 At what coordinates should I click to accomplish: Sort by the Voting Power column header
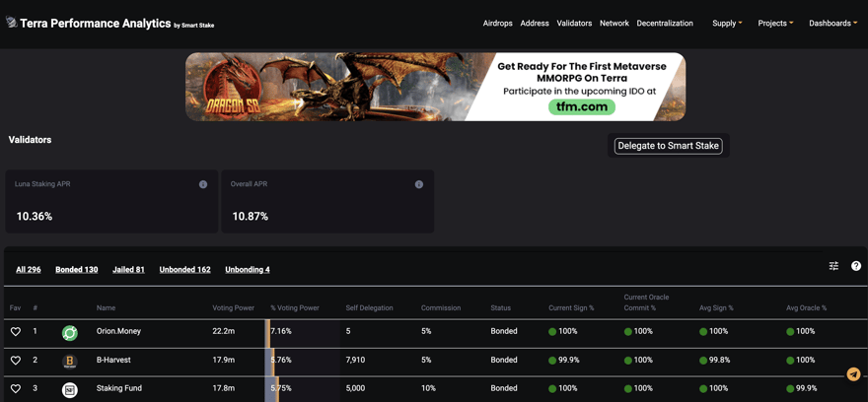point(233,308)
